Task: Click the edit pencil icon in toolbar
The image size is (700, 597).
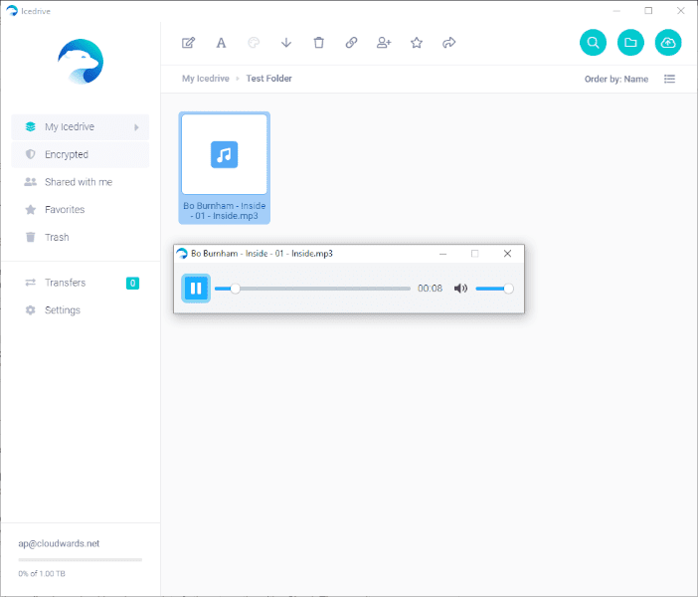Action: 188,43
